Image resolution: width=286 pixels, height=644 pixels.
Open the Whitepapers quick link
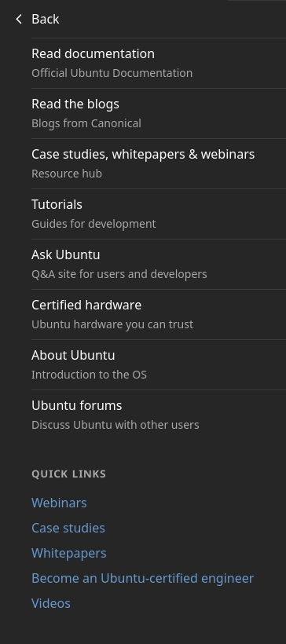(69, 553)
